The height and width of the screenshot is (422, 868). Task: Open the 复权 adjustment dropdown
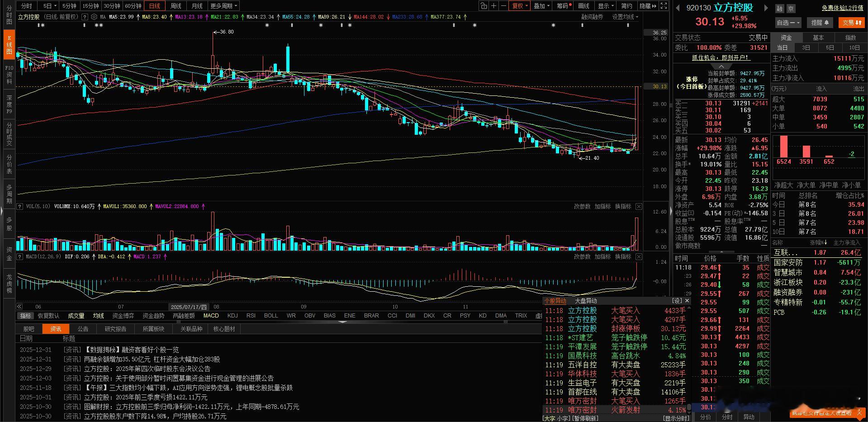(x=520, y=6)
